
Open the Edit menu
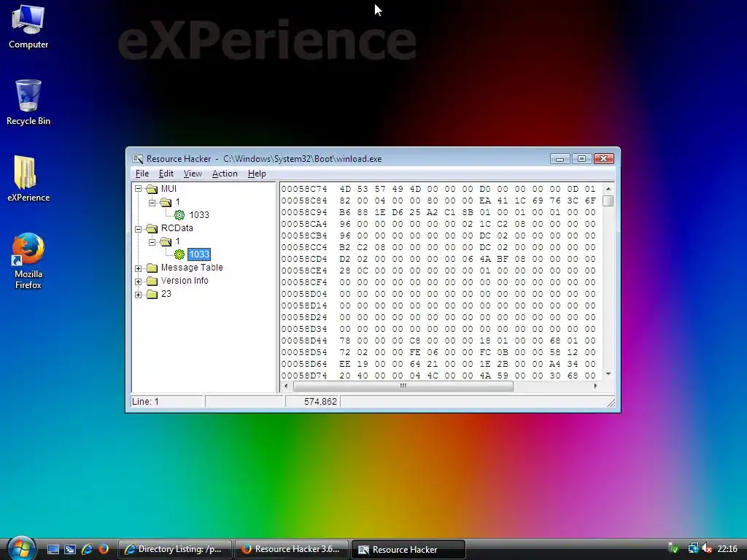[166, 174]
